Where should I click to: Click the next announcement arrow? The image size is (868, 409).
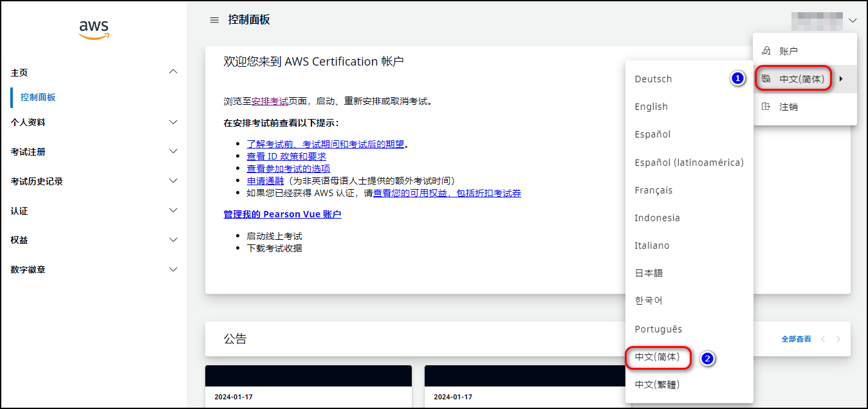pyautogui.click(x=838, y=339)
